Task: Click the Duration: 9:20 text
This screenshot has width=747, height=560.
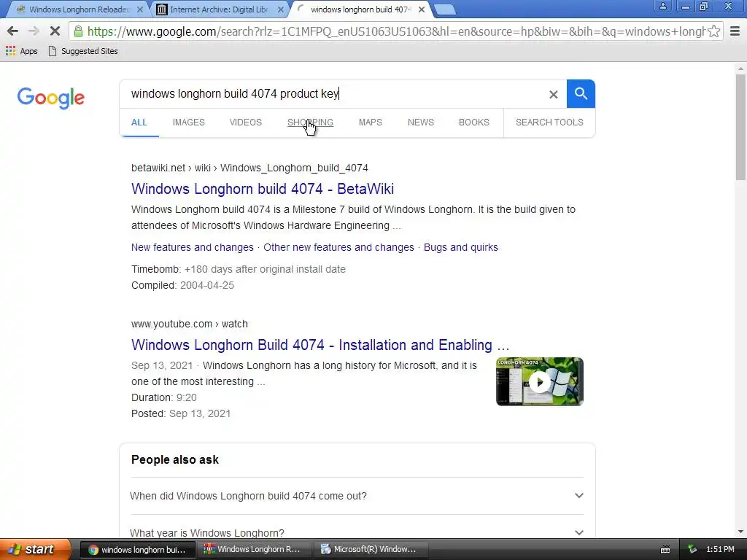Action: [164, 397]
